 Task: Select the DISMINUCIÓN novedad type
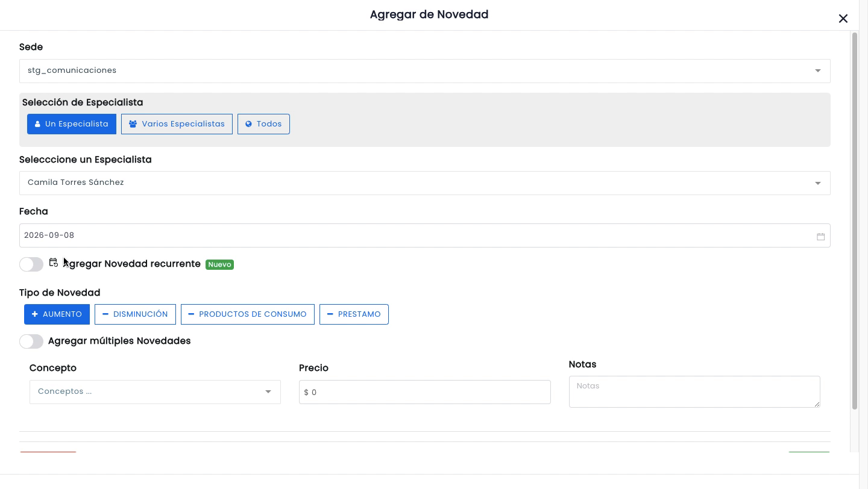point(135,314)
